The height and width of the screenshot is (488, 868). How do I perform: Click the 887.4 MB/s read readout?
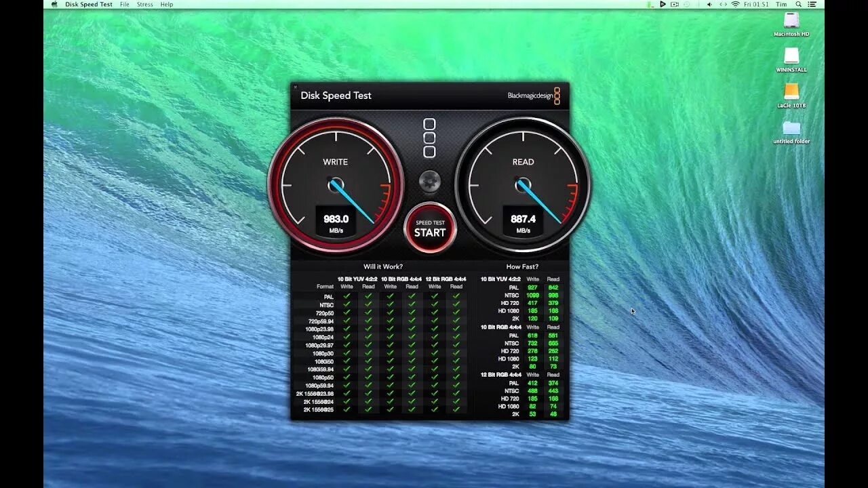523,222
